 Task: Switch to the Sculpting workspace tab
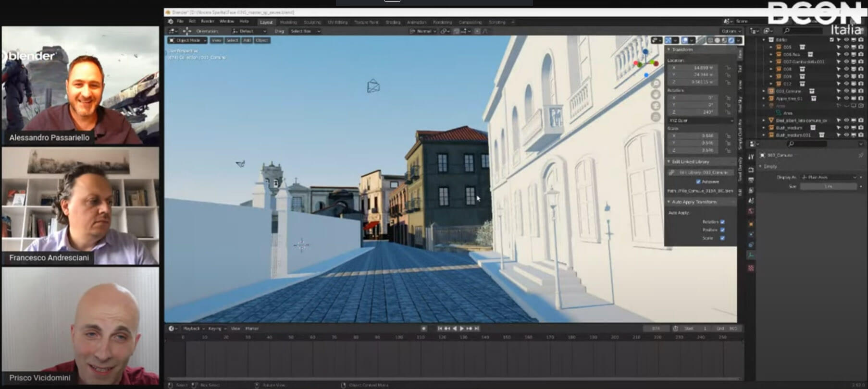point(312,22)
